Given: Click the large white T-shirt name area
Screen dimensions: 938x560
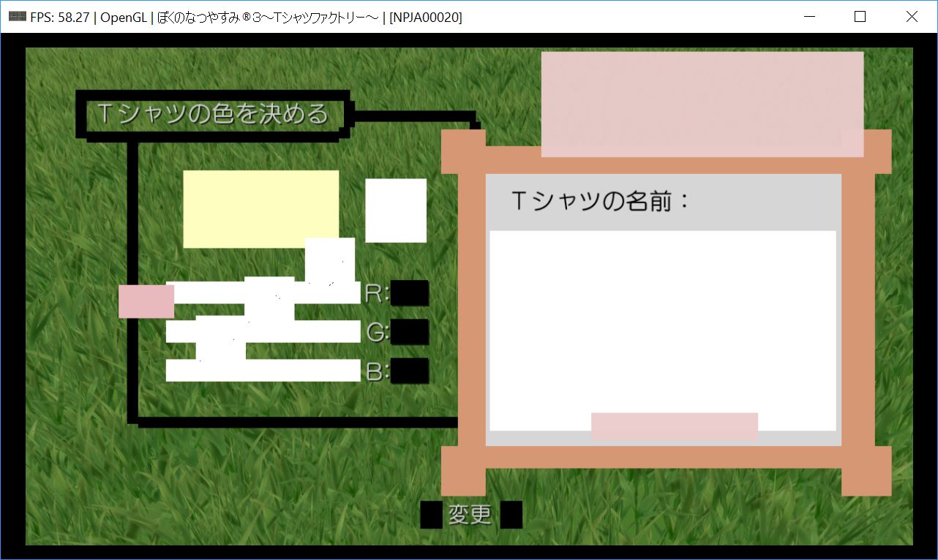Looking at the screenshot, I should 662,322.
